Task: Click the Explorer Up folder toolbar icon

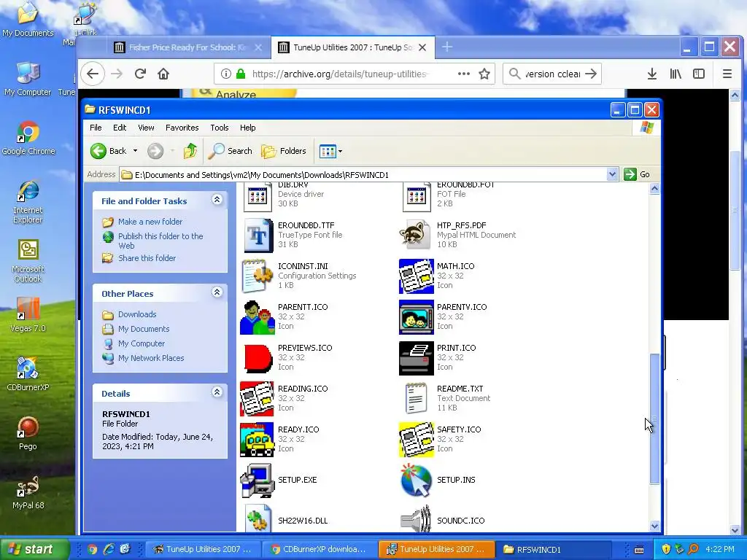Action: [190, 151]
